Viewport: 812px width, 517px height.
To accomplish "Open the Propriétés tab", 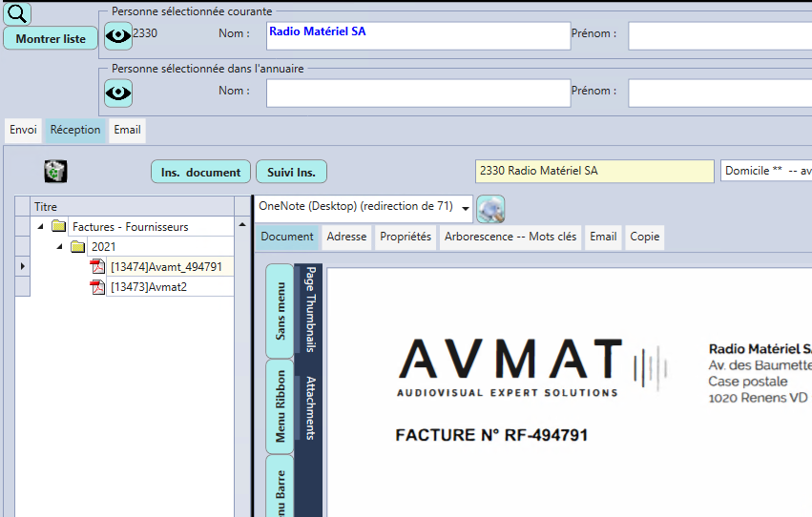I will [406, 237].
